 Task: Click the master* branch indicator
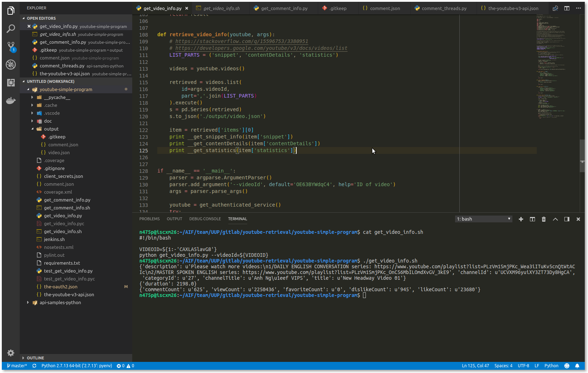point(17,366)
